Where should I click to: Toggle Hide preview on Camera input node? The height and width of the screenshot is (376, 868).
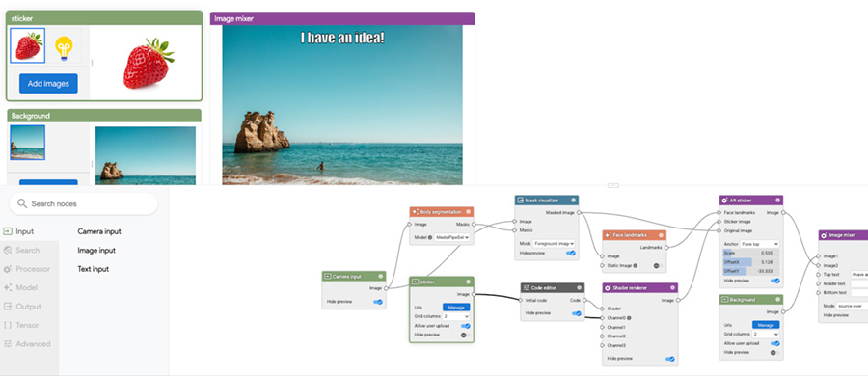378,302
